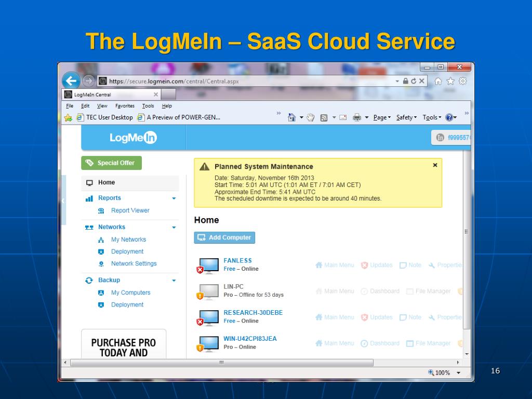Click the Reports bar chart icon

click(89, 198)
